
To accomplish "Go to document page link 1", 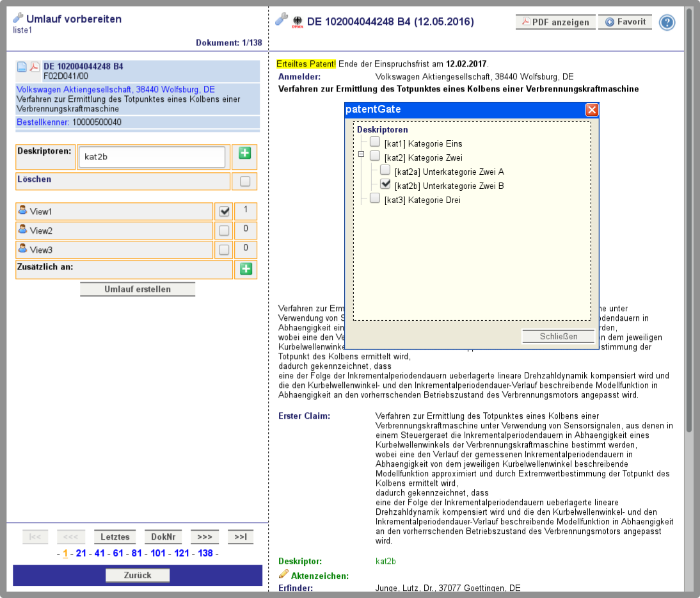I will tap(65, 553).
